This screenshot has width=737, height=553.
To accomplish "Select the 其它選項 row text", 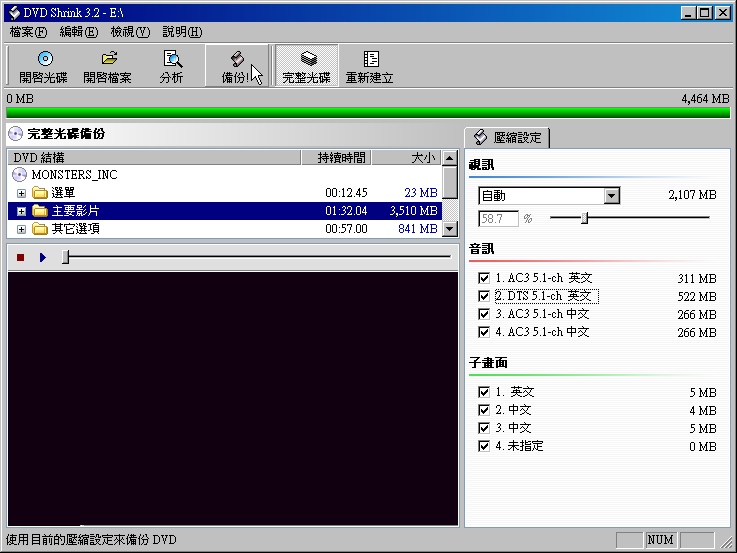I will pyautogui.click(x=76, y=229).
